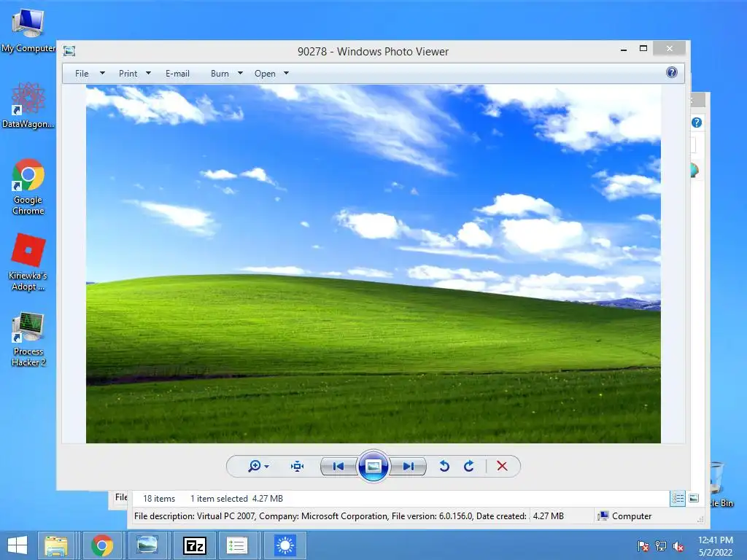Open Photo Viewer help icon
747x560 pixels.
[672, 72]
